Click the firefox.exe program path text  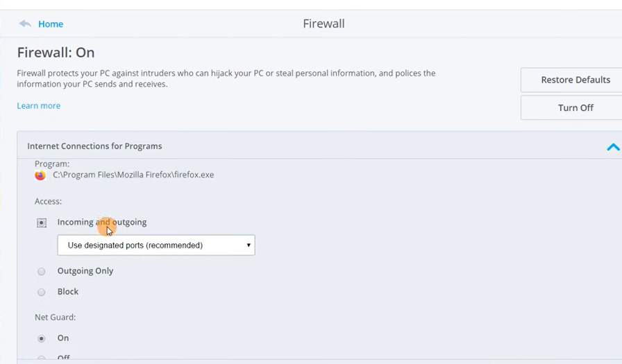tap(133, 175)
